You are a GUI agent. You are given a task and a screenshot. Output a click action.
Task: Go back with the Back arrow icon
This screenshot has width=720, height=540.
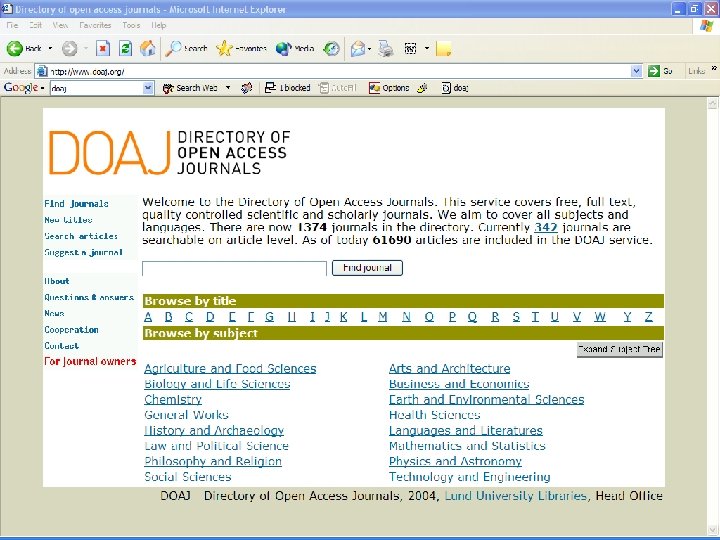point(15,48)
